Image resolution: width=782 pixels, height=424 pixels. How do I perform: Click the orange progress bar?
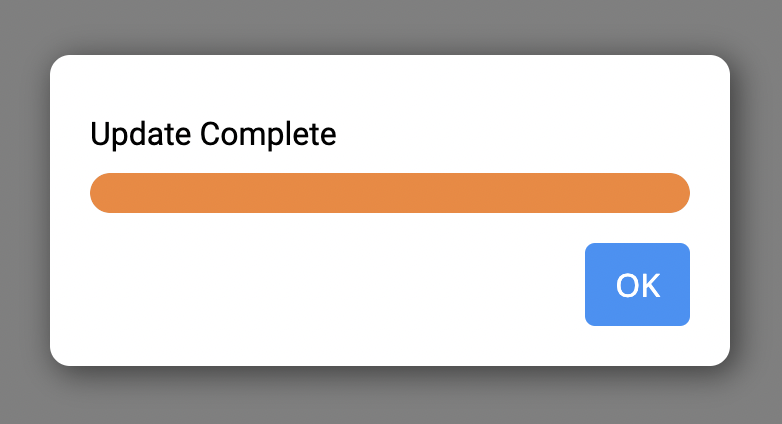[390, 193]
